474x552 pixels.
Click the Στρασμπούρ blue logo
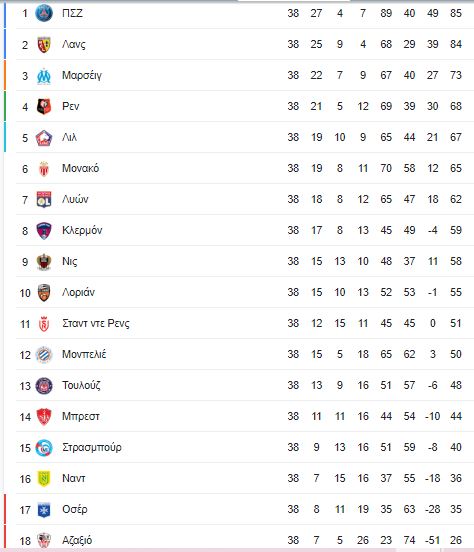44,448
